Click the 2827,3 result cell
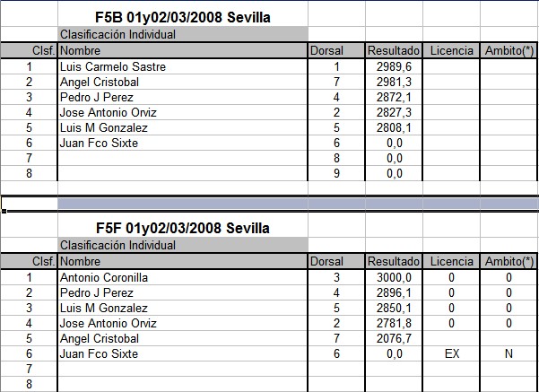 pos(394,112)
